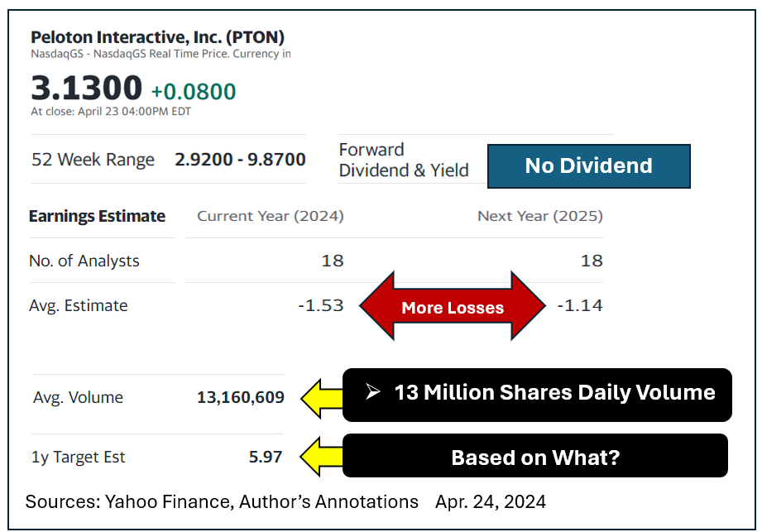The image size is (762, 532).
Task: Click the Peloton Interactive, Inc. (PTON) title
Action: click(157, 37)
